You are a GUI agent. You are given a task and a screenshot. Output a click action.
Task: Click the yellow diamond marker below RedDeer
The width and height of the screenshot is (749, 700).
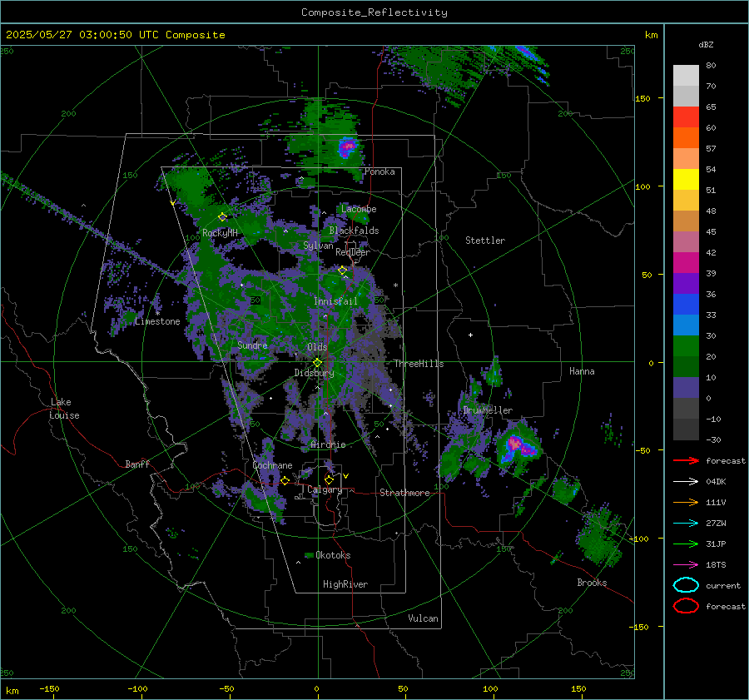pyautogui.click(x=342, y=271)
